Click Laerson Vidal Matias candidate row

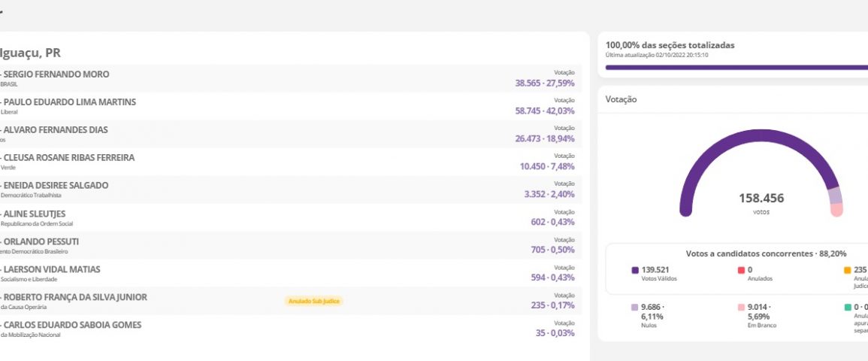pyautogui.click(x=290, y=274)
